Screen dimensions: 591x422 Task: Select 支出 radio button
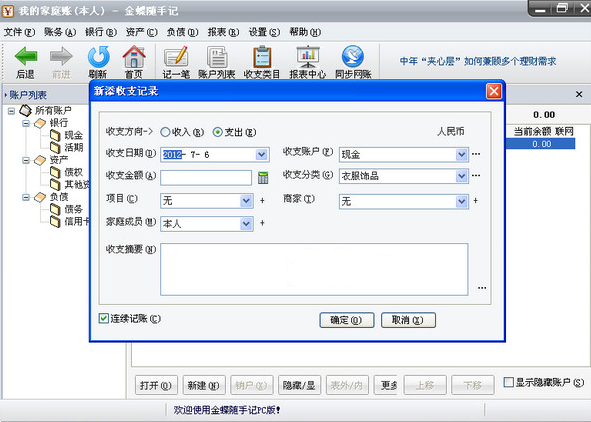point(217,132)
